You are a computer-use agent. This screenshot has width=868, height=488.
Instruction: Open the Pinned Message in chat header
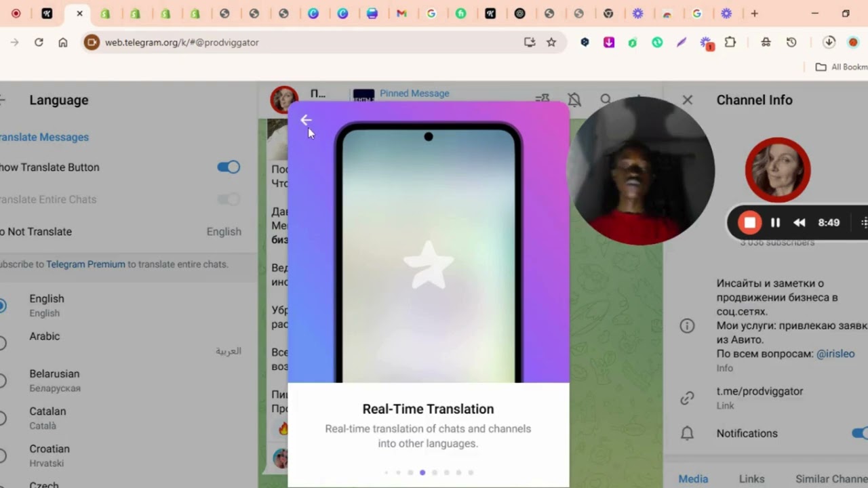[414, 94]
